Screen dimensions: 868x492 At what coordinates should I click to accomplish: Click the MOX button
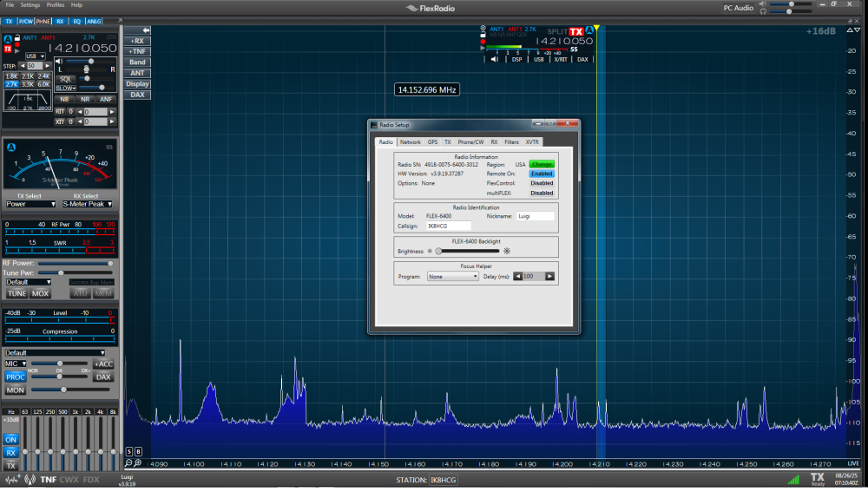click(x=40, y=294)
